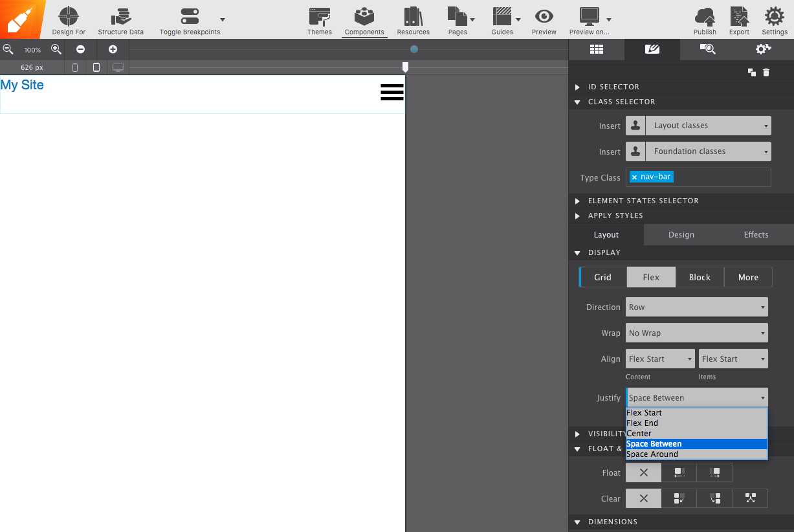Collapse the DIMENSIONS section
The height and width of the screenshot is (532, 794).
577,522
